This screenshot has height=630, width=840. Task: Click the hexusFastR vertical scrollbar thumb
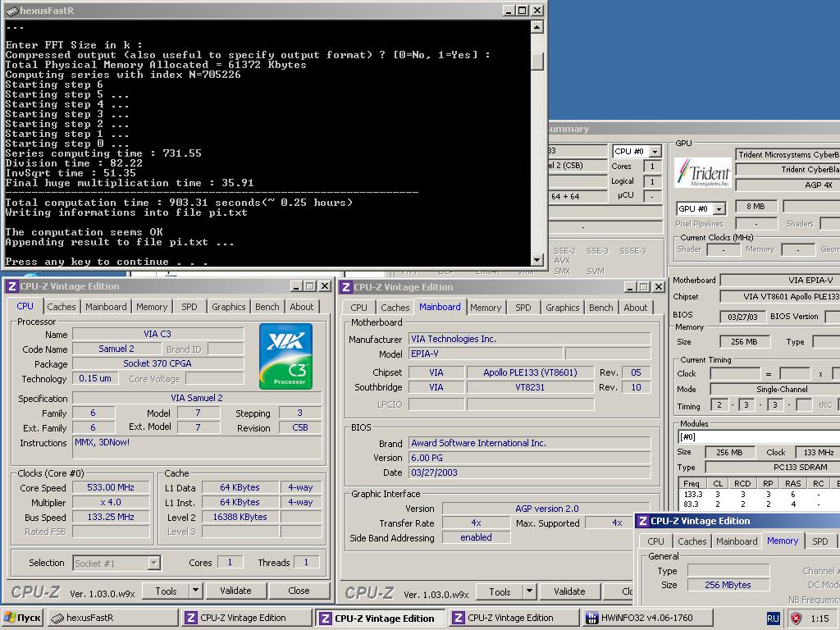pyautogui.click(x=537, y=61)
